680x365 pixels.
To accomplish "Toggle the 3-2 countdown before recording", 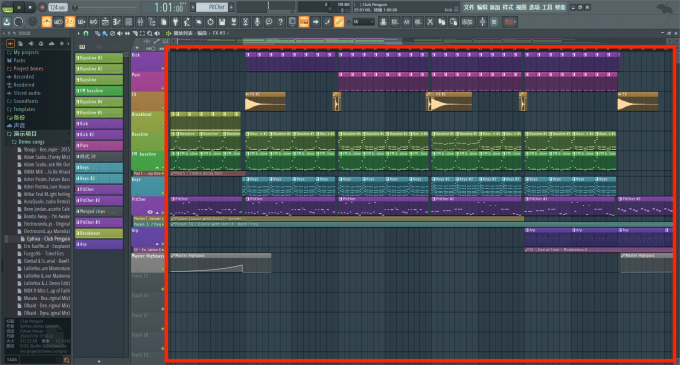I will [70, 22].
